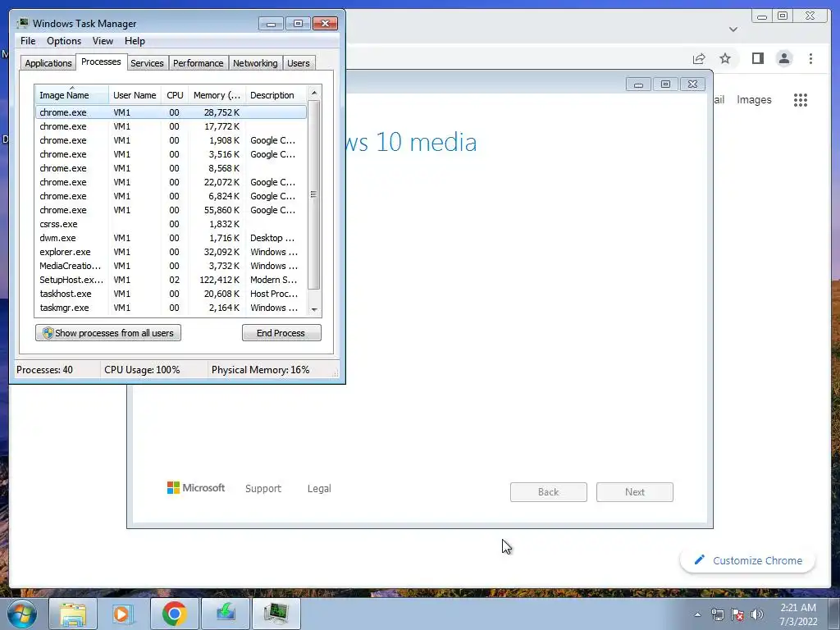Select the taskmgr.exe process row
840x630 pixels.
(x=171, y=308)
